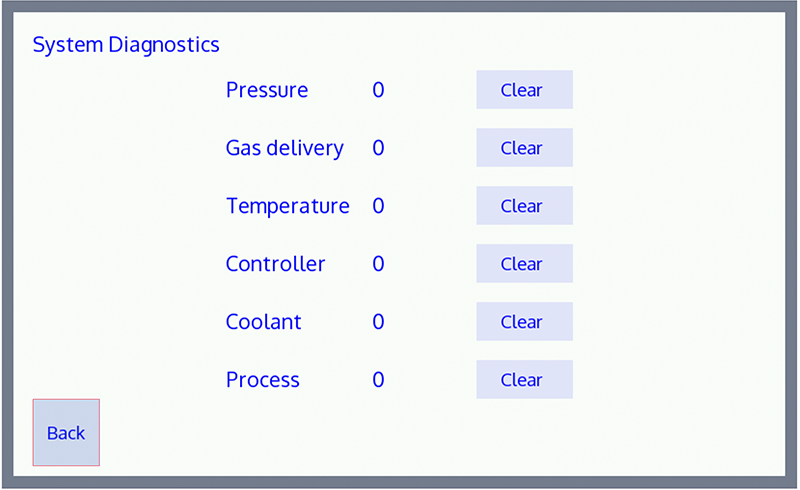The width and height of the screenshot is (800, 490).
Task: Click the System Diagnostics title
Action: pos(126,45)
